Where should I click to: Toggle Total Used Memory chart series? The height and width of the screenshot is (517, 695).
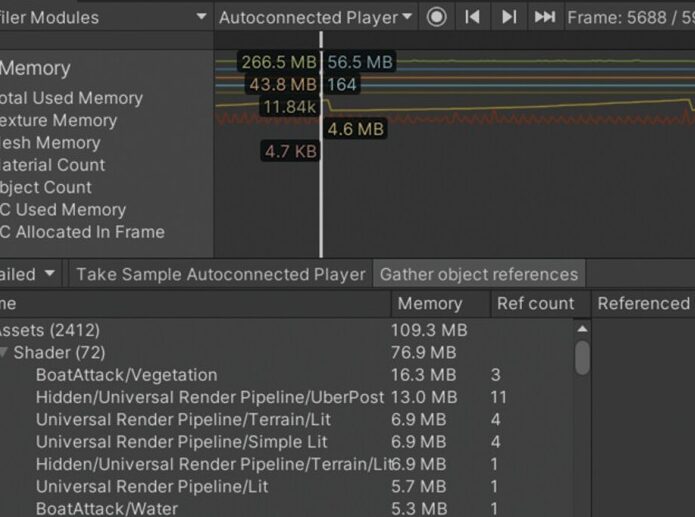coord(70,98)
